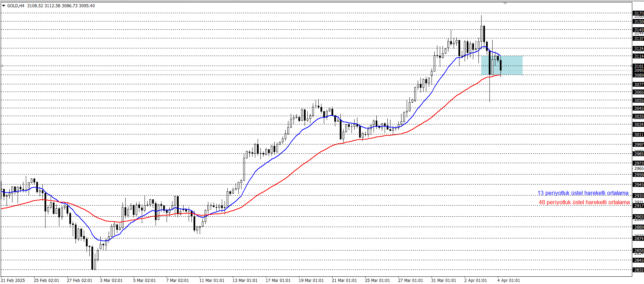This screenshot has height=284, width=644.
Task: Click the 3170 price level label
Action: click(638, 13)
